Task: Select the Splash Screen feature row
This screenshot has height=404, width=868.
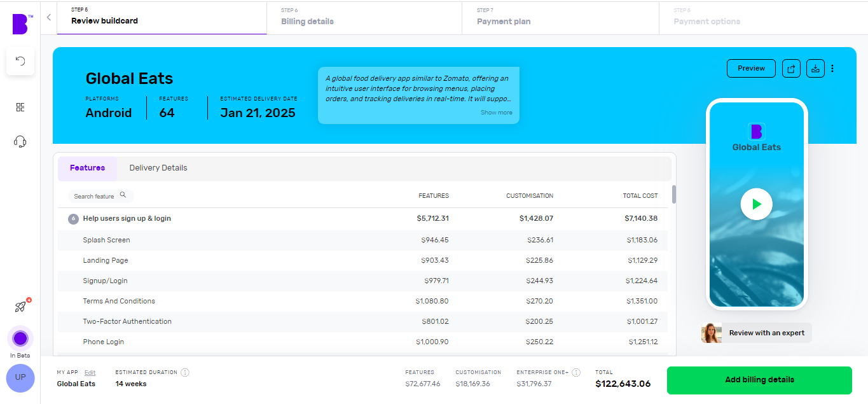Action: pyautogui.click(x=363, y=240)
